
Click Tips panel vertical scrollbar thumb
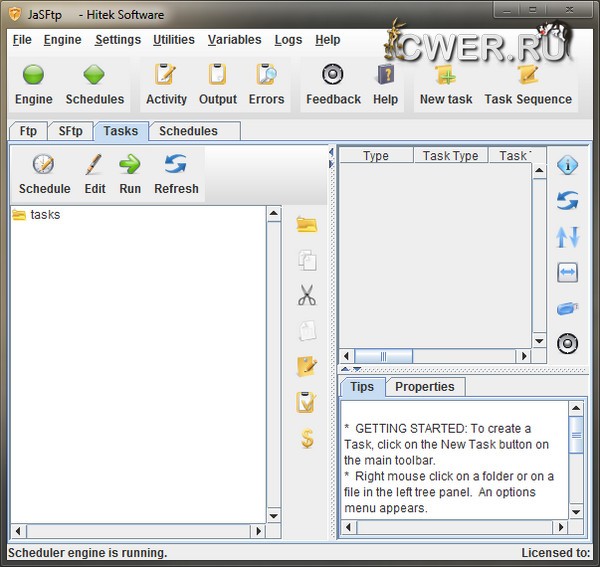click(576, 435)
